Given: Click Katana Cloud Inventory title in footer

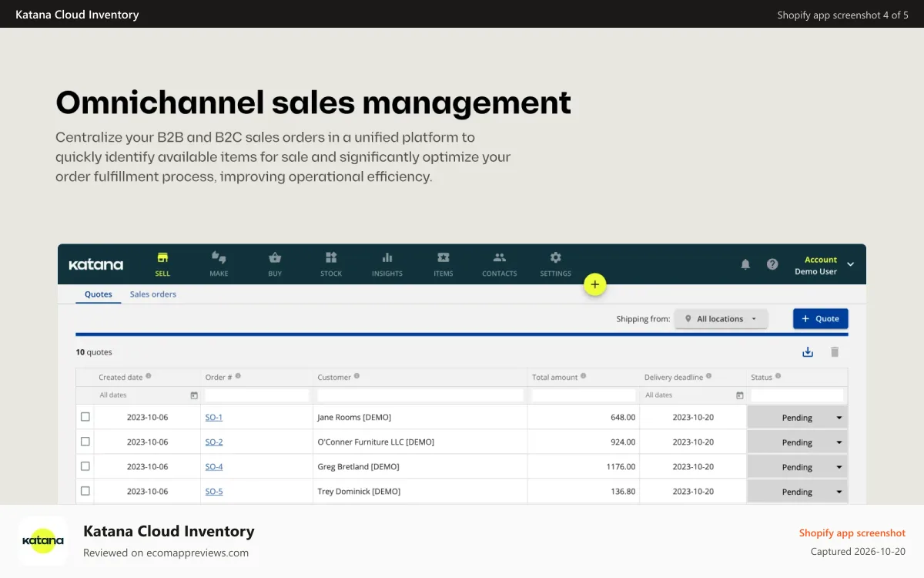Looking at the screenshot, I should point(169,531).
